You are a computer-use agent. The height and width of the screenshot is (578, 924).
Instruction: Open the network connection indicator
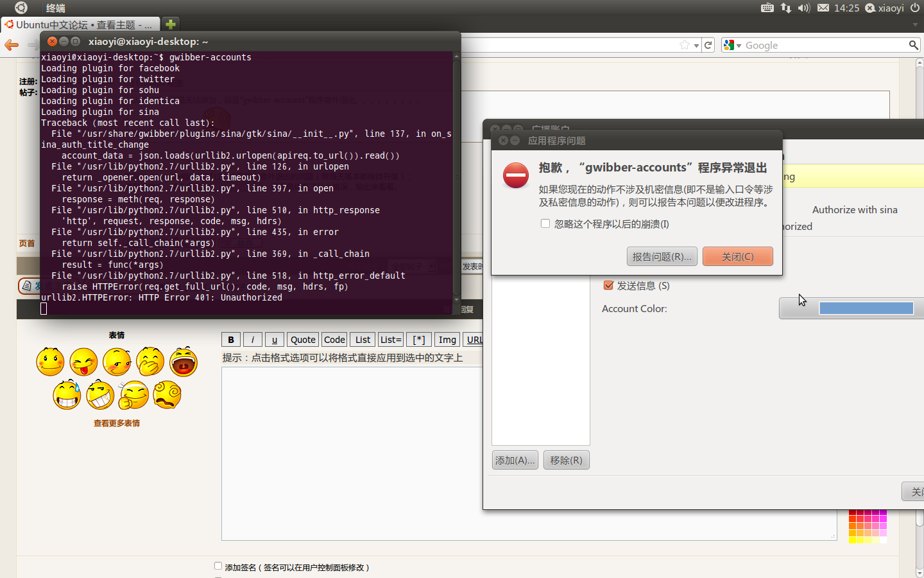(786, 8)
